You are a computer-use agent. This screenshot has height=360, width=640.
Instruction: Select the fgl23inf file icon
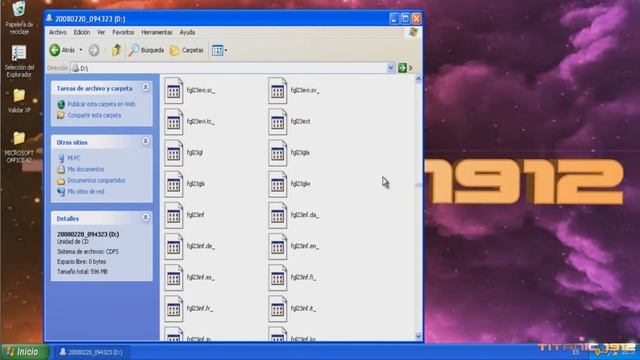coord(174,215)
